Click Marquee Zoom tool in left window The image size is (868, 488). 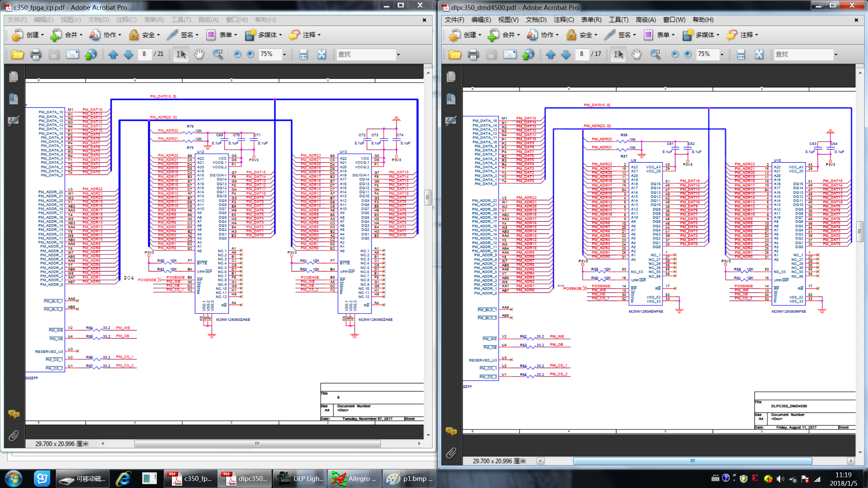tap(218, 54)
